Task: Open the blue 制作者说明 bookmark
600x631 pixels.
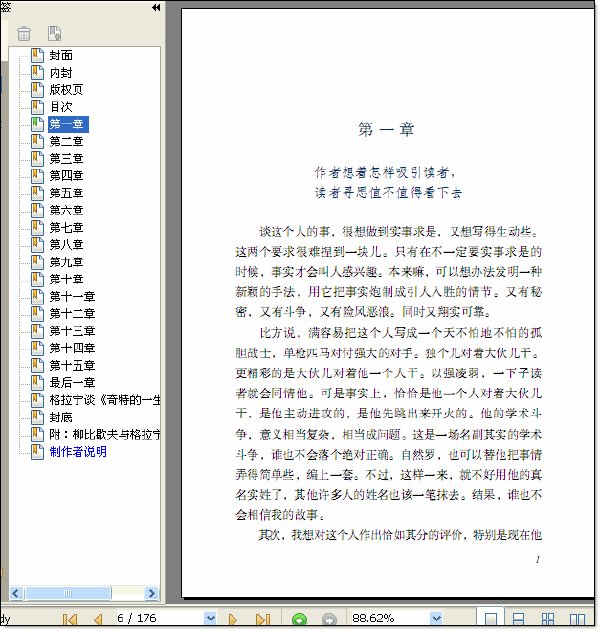Action: [78, 452]
